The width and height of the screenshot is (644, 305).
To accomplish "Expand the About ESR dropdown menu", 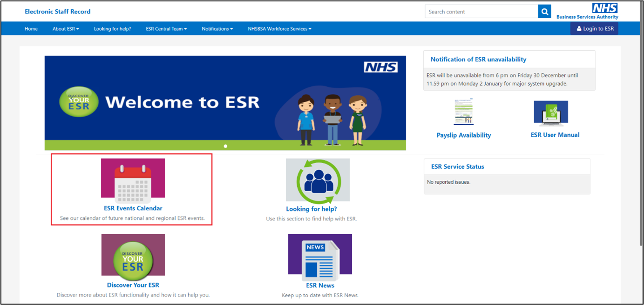I will click(66, 29).
